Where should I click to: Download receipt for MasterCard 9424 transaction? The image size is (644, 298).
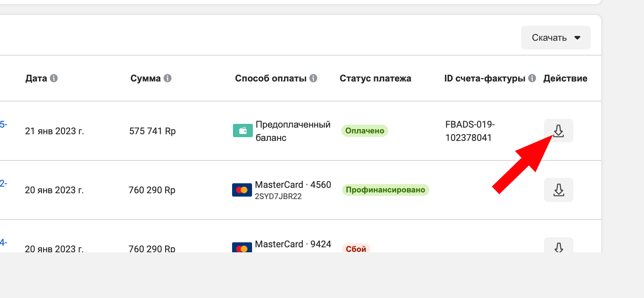click(x=558, y=247)
